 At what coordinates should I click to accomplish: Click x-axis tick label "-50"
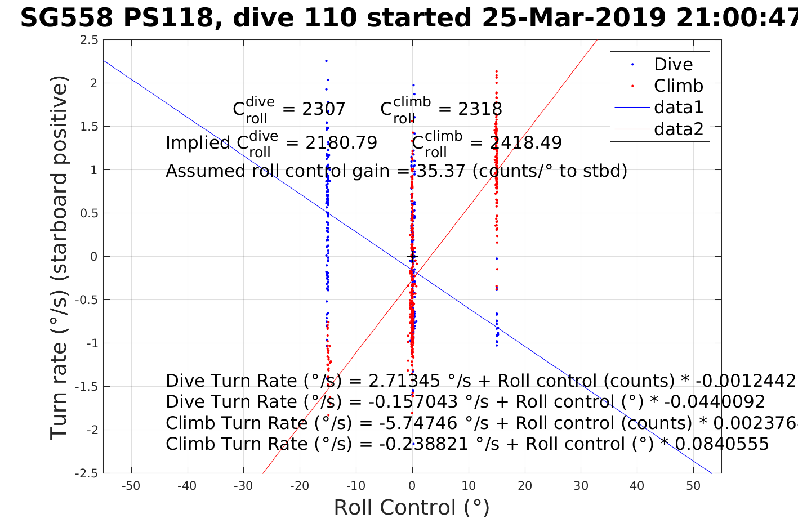point(131,486)
